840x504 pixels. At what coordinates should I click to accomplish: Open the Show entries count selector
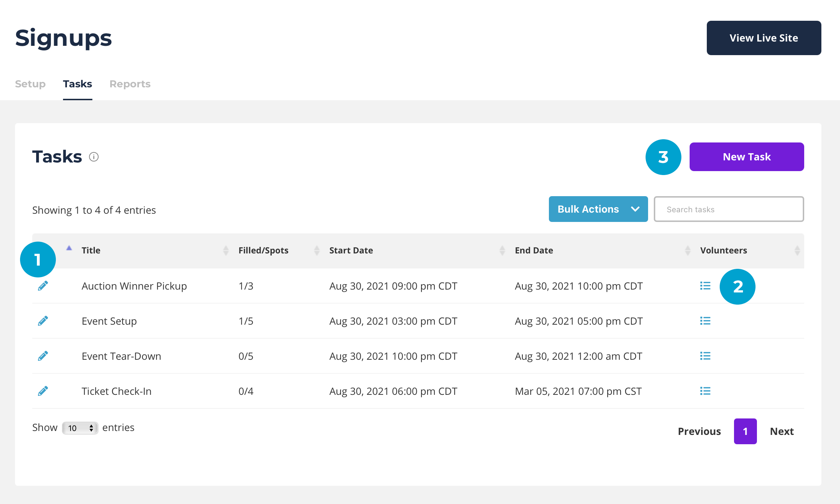click(x=80, y=428)
